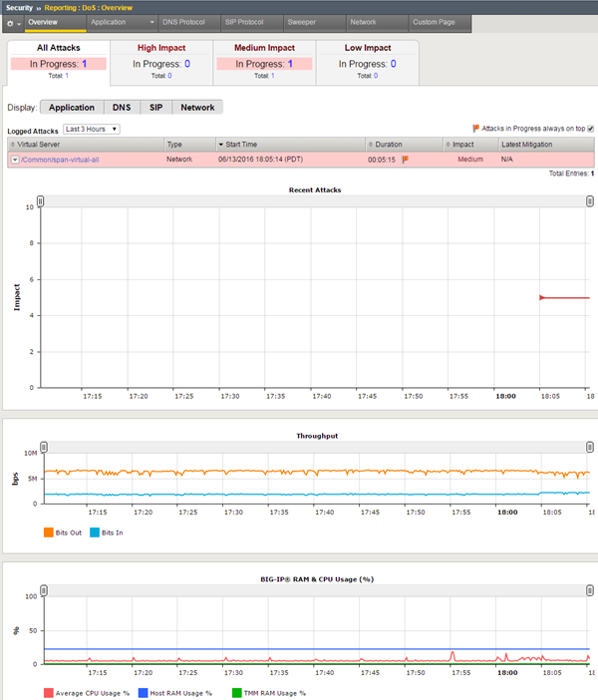The image size is (598, 700).
Task: Open the /Common/span-virtual-all link
Action: pyautogui.click(x=60, y=160)
